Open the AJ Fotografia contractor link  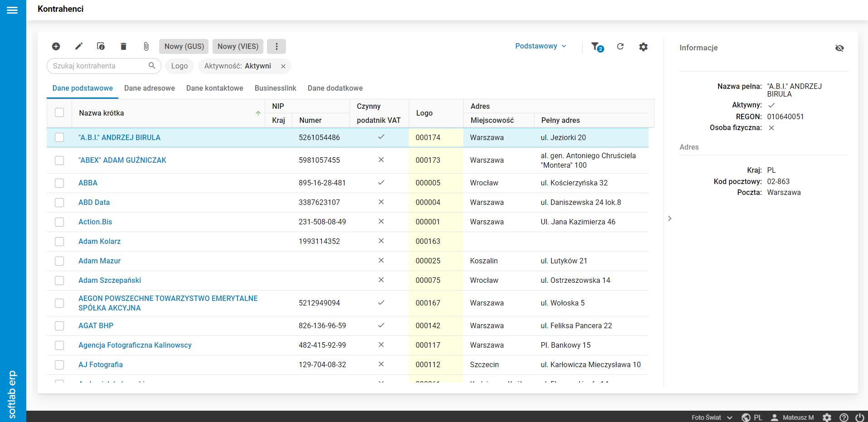click(x=101, y=364)
